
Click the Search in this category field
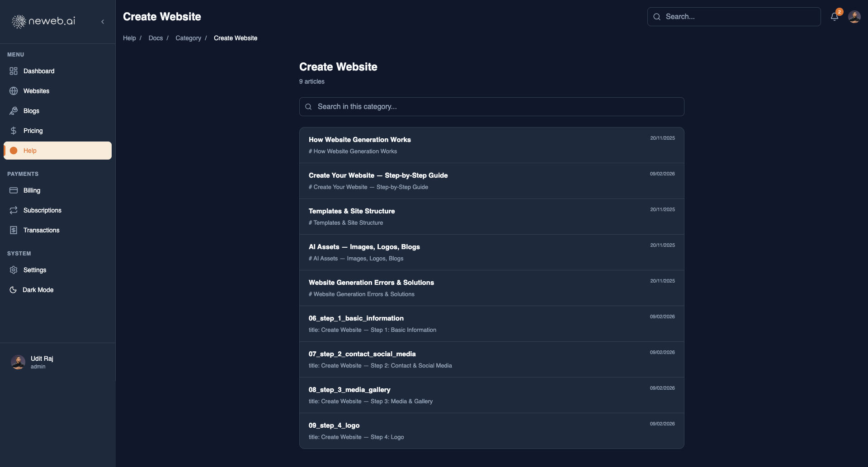coord(491,107)
